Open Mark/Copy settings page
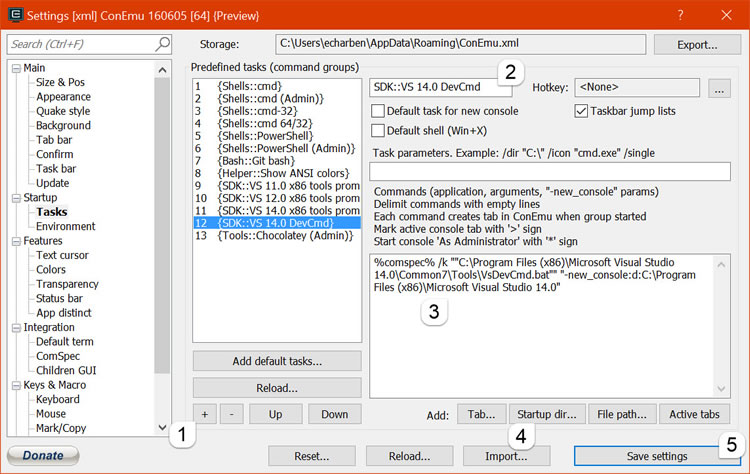This screenshot has height=474, width=750. point(61,428)
